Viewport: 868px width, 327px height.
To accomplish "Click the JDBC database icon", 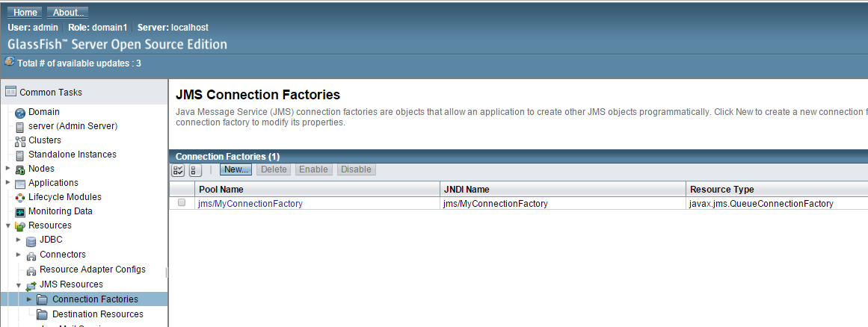I will 31,241.
